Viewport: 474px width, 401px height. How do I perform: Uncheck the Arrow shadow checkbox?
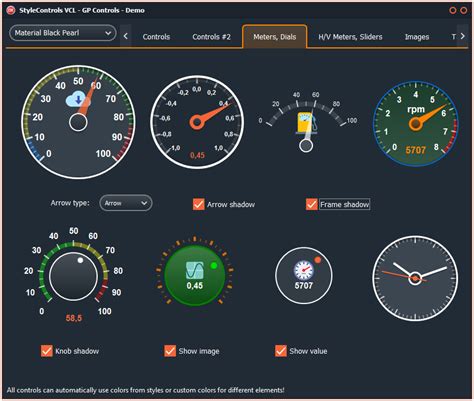coord(199,204)
